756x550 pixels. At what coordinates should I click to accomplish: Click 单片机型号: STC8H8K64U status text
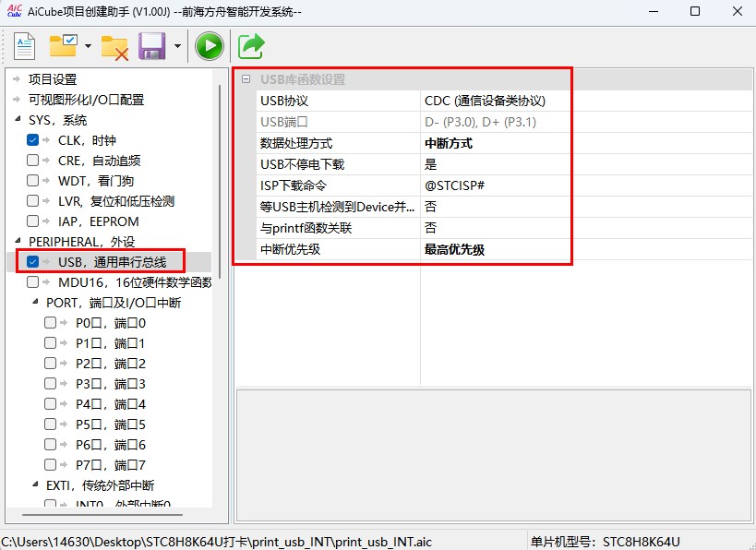coord(606,542)
